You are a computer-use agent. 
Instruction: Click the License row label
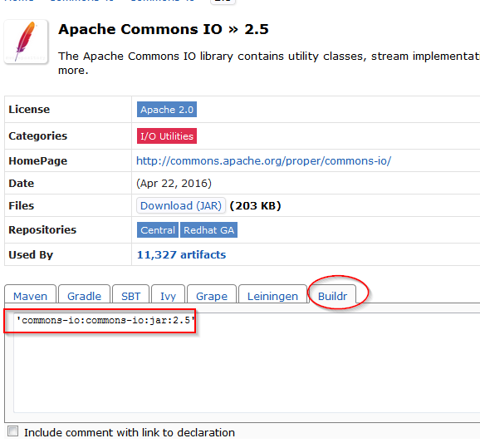coord(29,110)
